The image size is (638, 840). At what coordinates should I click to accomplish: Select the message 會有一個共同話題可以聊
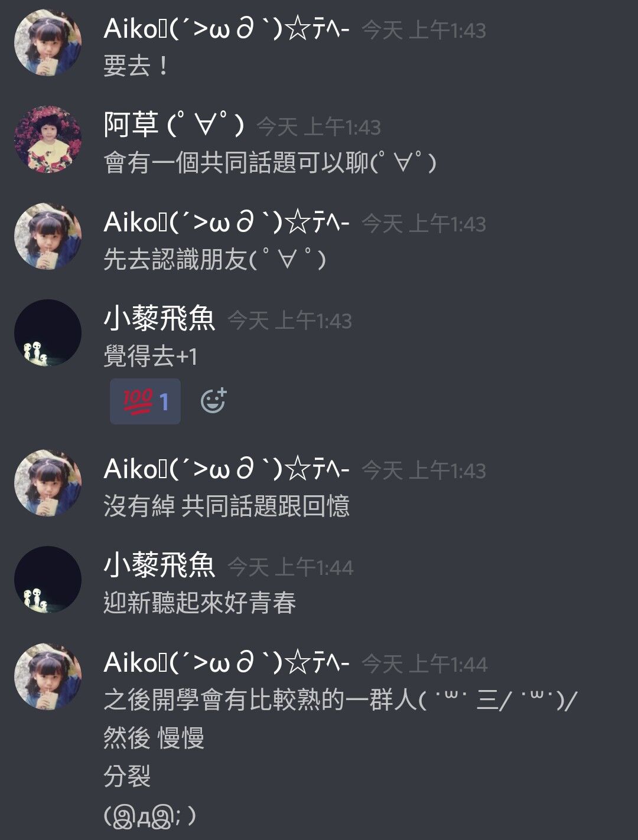point(270,162)
